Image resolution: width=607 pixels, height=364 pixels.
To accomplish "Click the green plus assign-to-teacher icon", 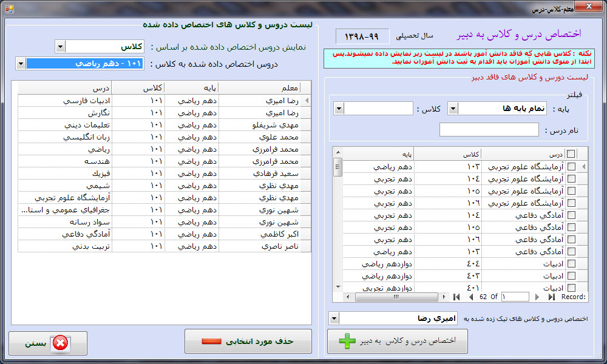I will (x=347, y=342).
